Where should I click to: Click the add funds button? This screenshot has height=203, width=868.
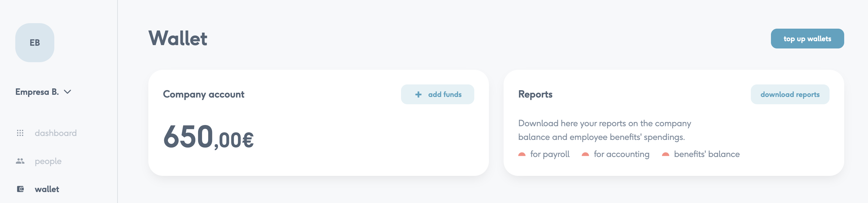[437, 94]
